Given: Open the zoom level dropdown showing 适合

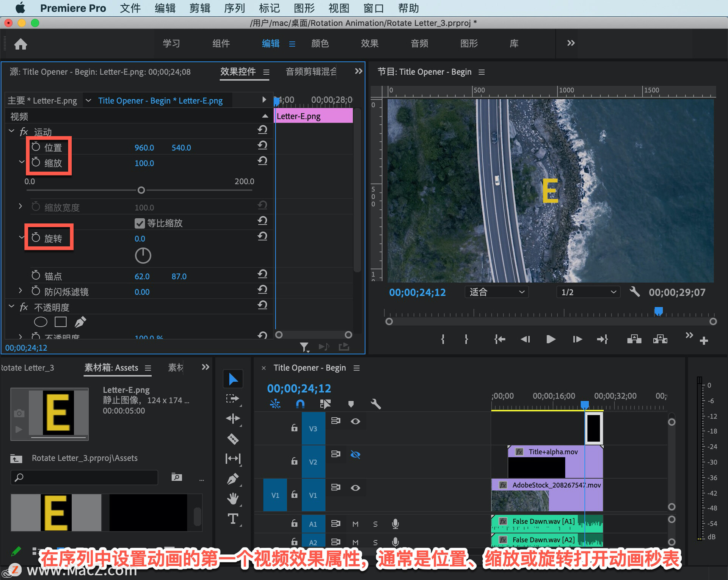Looking at the screenshot, I should [x=496, y=292].
